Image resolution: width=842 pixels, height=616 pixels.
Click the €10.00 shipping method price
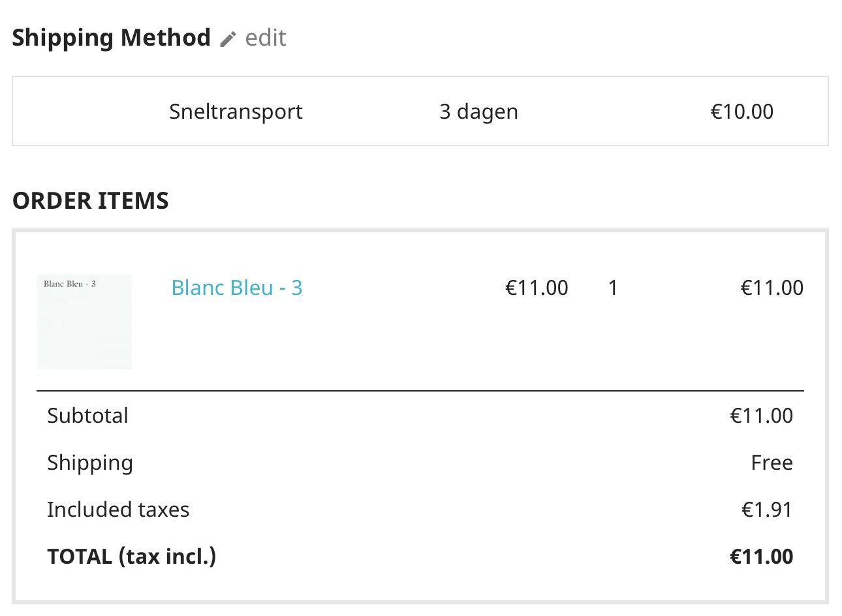point(741,112)
